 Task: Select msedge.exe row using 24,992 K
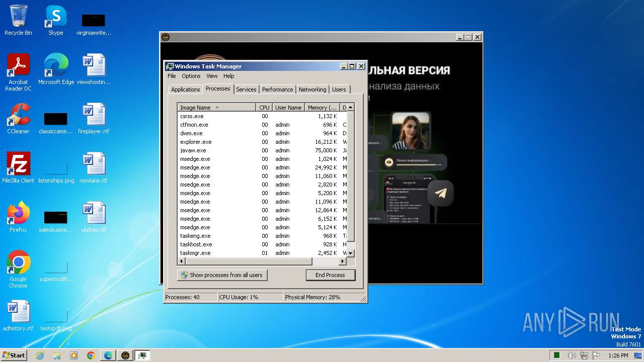click(262, 167)
